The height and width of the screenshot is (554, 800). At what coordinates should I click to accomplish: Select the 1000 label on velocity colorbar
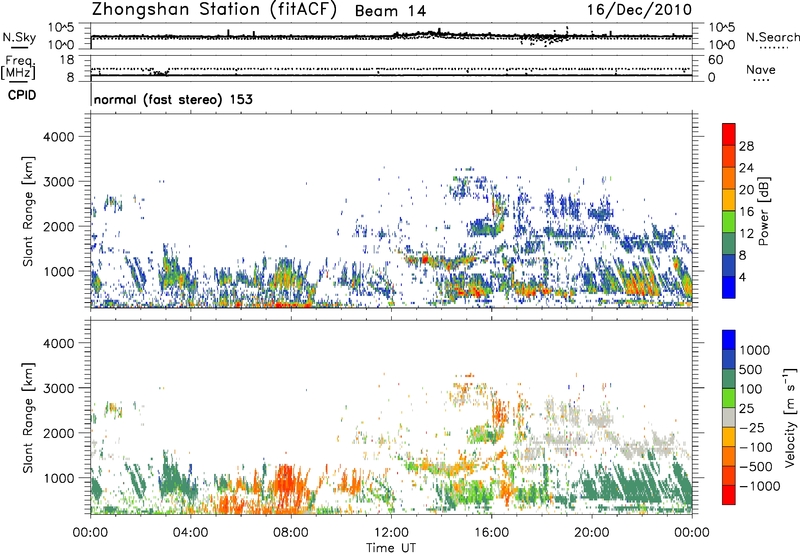click(755, 350)
